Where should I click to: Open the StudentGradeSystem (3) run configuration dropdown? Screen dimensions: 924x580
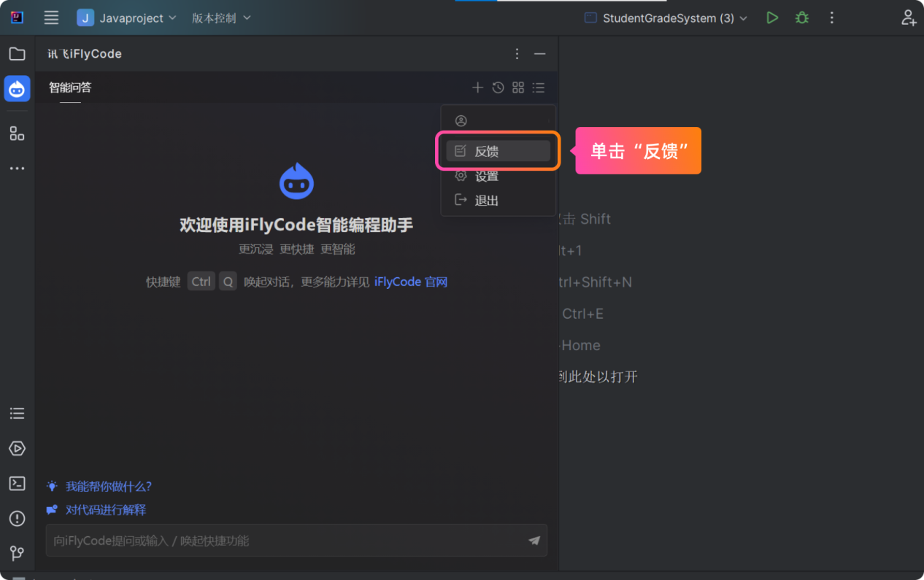[666, 18]
